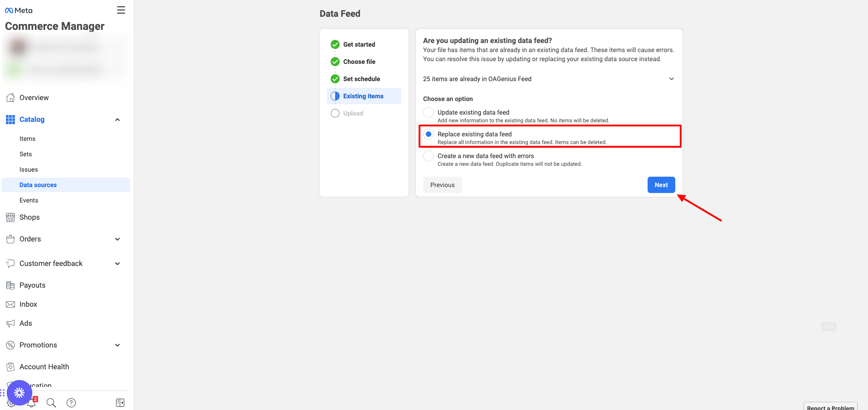Click the Ads megaphone icon

pyautogui.click(x=10, y=323)
